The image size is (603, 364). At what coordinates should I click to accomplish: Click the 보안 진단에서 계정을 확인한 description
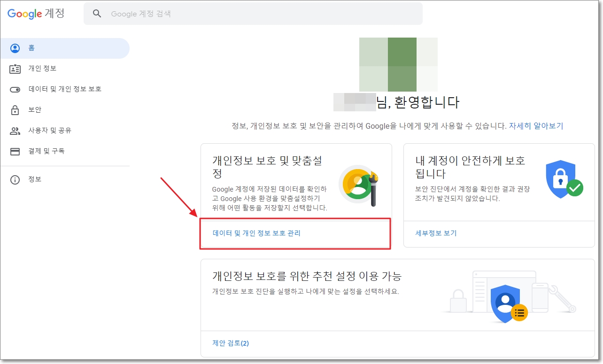(472, 194)
